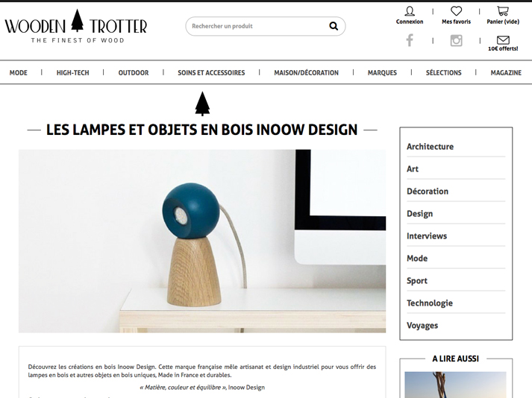Visit the Facebook page icon

click(410, 40)
